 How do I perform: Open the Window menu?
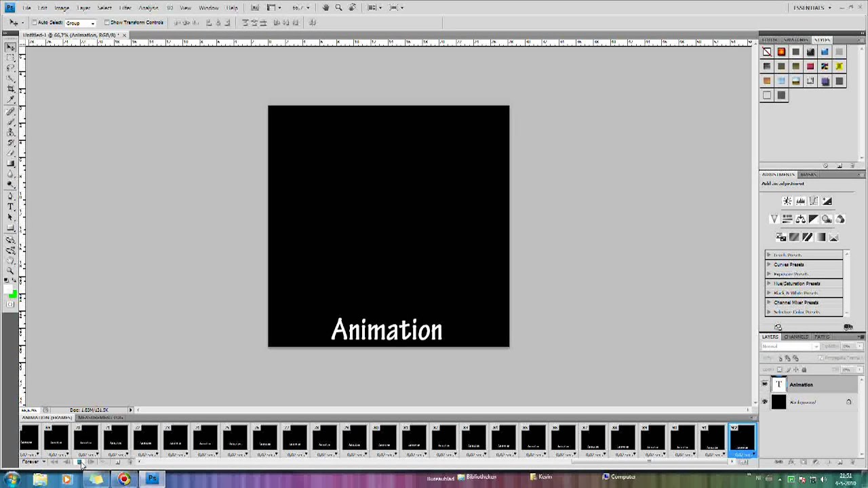(x=209, y=7)
